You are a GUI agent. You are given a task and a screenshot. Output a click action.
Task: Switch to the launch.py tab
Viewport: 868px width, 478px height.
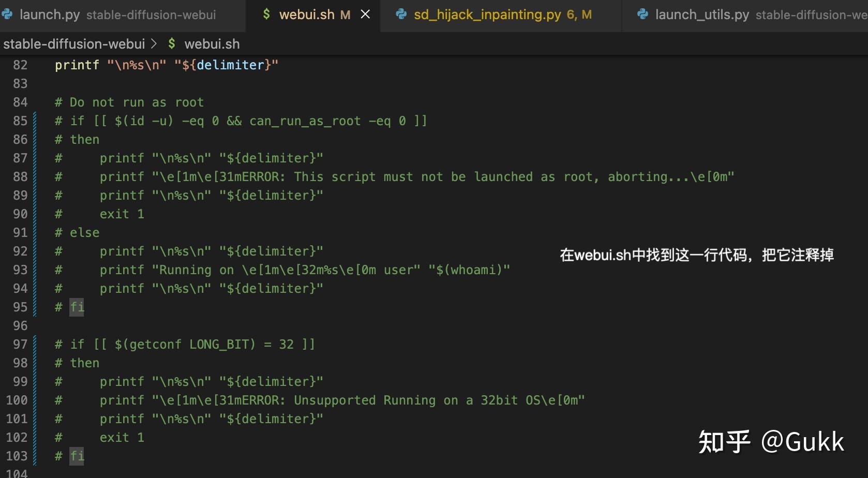(49, 14)
